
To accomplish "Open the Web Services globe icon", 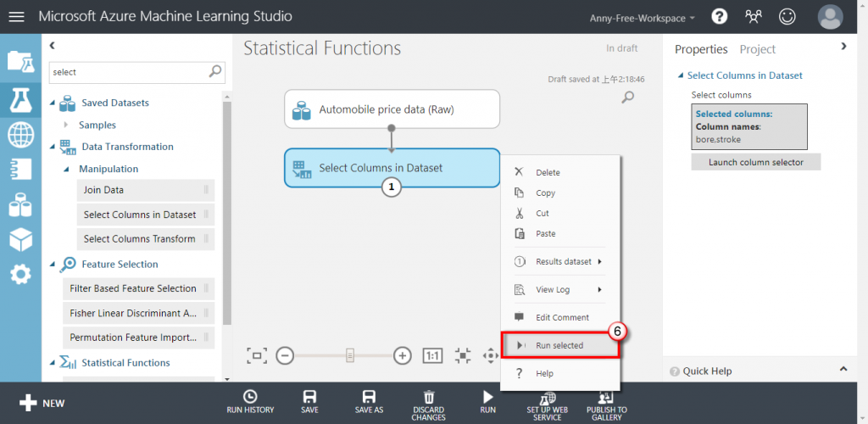I will 20,134.
